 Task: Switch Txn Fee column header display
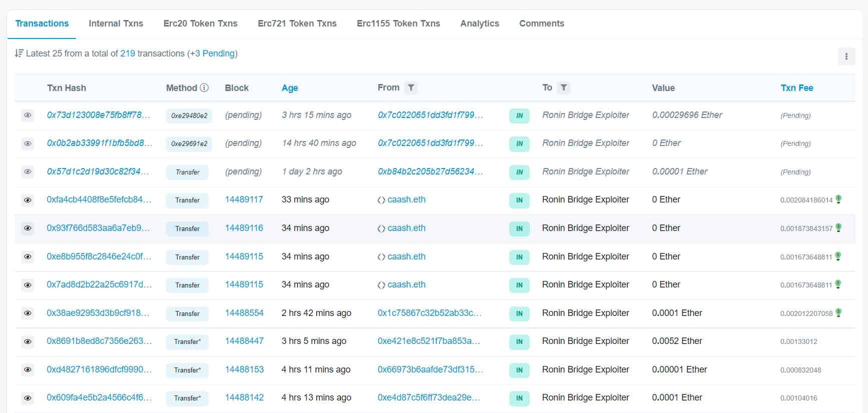click(x=796, y=88)
